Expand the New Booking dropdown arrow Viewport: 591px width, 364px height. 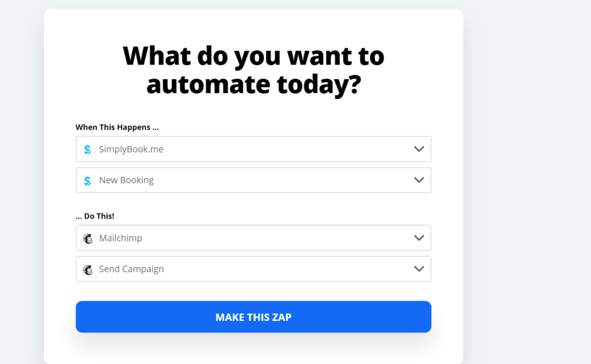click(419, 180)
